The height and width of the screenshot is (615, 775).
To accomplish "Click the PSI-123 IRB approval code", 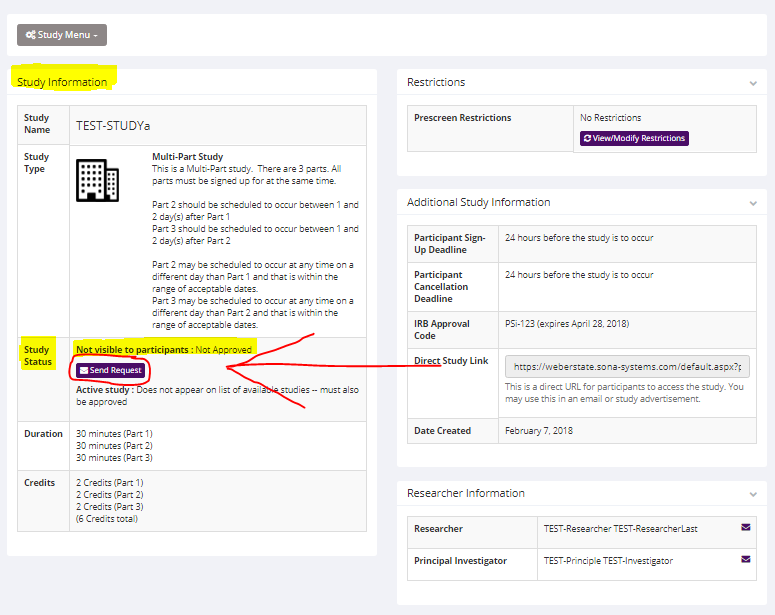I will tap(567, 324).
